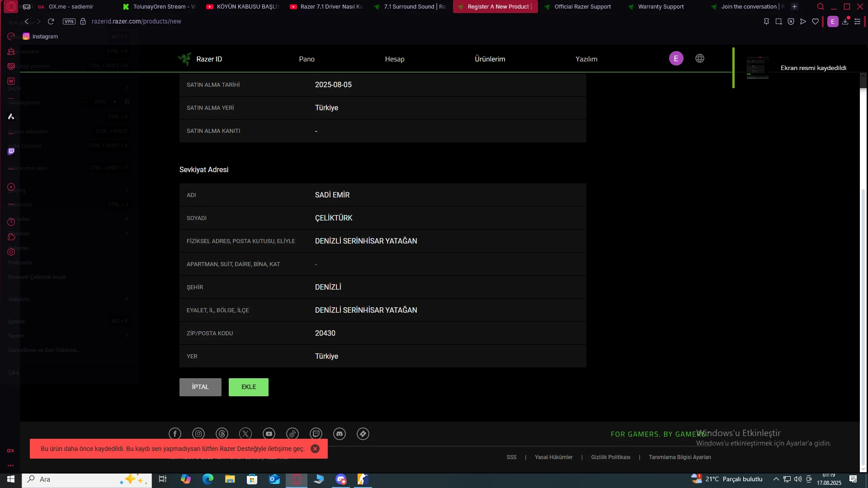Click the snapshot tool in address bar
This screenshot has width=868, height=488.
coord(778,22)
